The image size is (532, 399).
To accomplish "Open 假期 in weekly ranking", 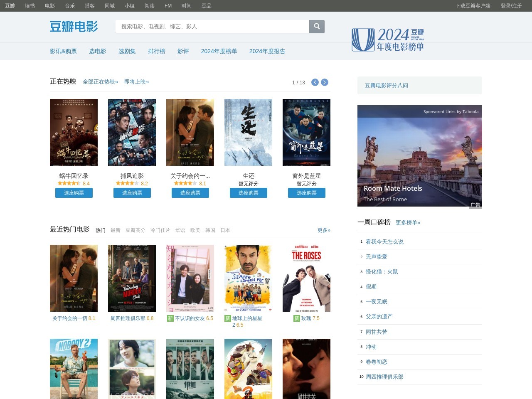I will coord(371,286).
